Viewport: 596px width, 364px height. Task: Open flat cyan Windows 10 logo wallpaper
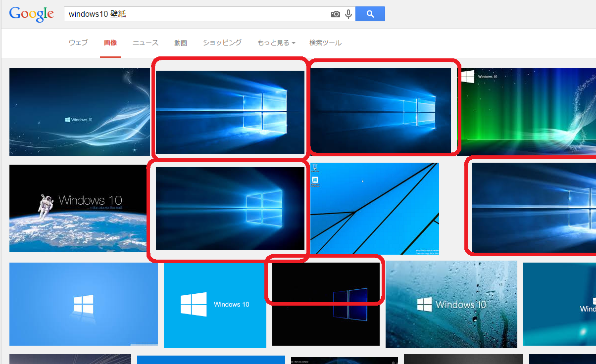(215, 305)
